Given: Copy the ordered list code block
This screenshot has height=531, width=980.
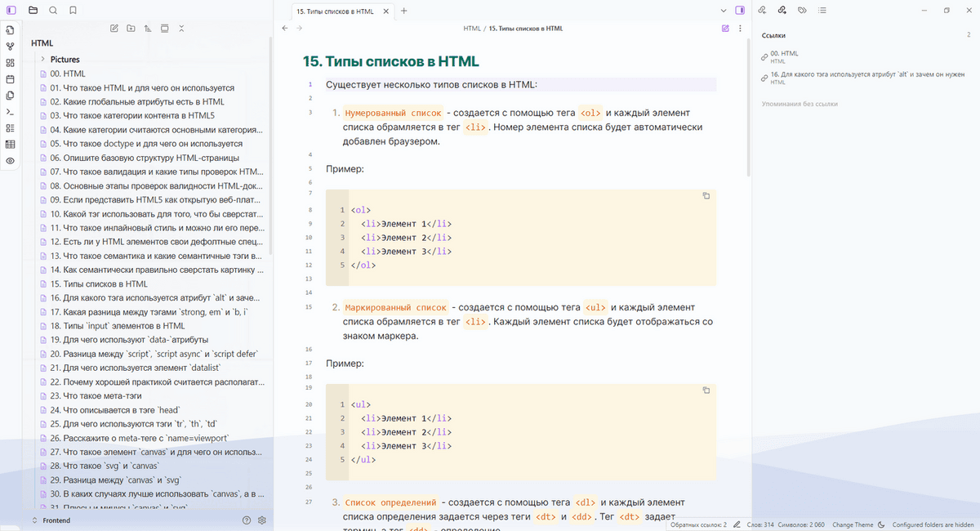Looking at the screenshot, I should click(706, 196).
